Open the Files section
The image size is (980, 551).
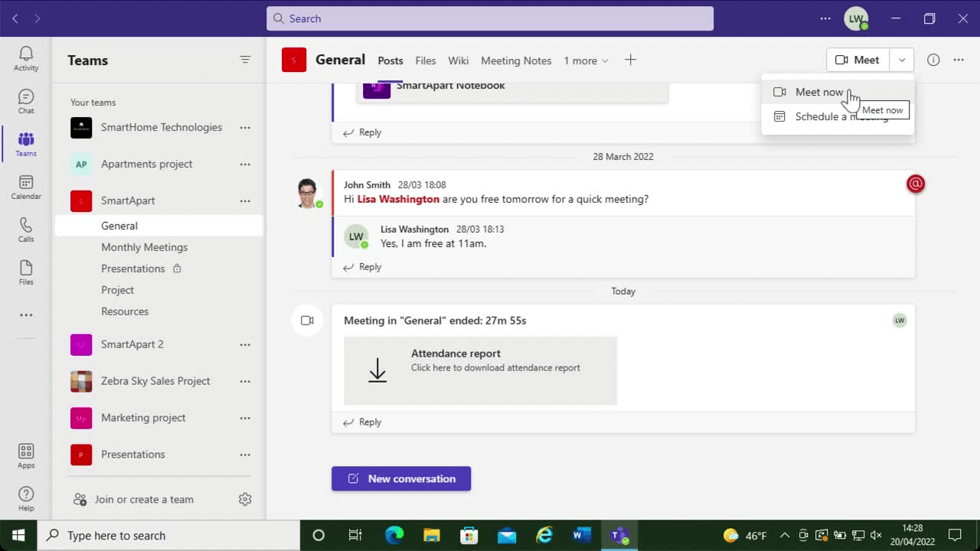[25, 272]
